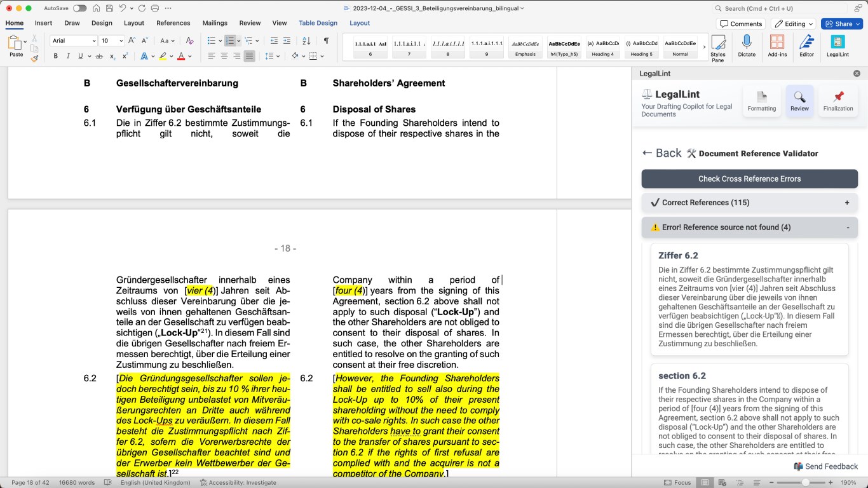Viewport: 868px width, 488px height.
Task: Go Back in the LegalLint panel
Action: click(x=661, y=153)
